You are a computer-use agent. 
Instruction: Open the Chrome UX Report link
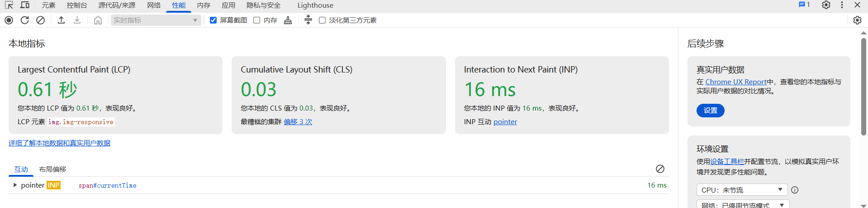coord(736,82)
